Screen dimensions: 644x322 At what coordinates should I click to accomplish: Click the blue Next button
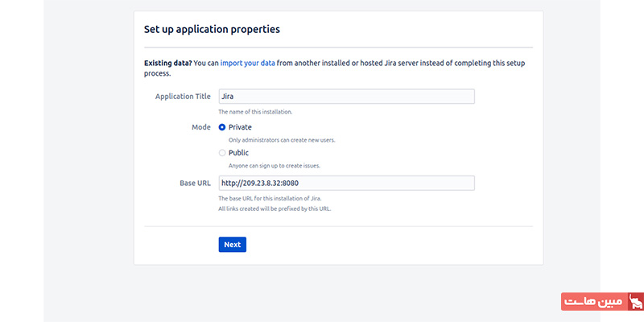(233, 245)
